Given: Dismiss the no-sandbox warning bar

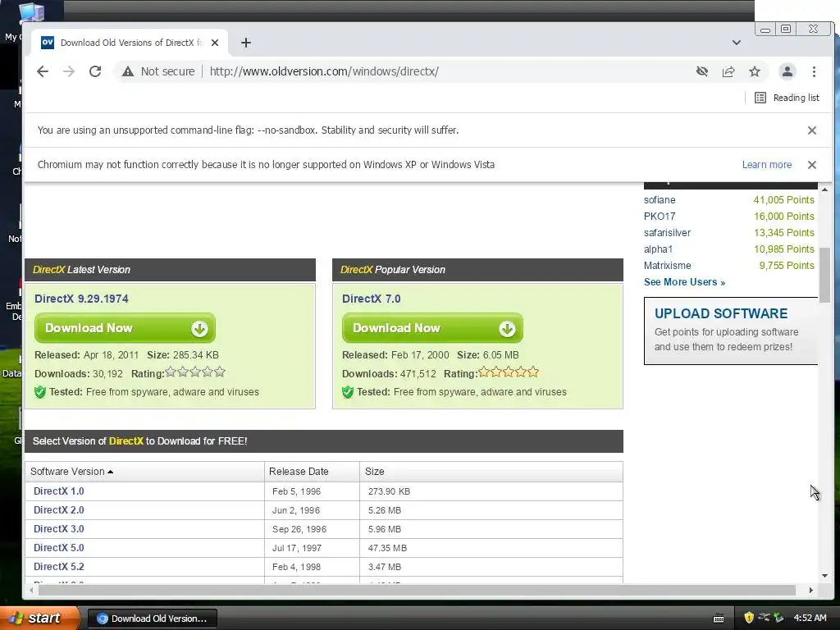Looking at the screenshot, I should point(811,130).
